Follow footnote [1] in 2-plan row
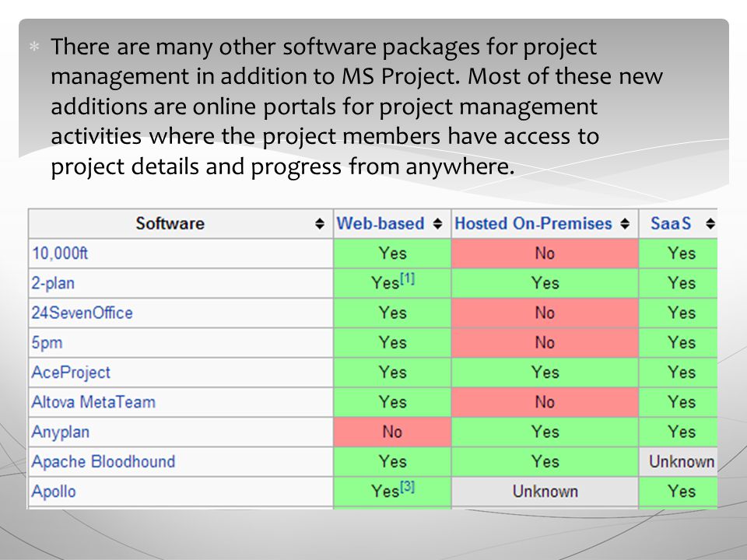Screen dimensions: 747x560 (407, 278)
